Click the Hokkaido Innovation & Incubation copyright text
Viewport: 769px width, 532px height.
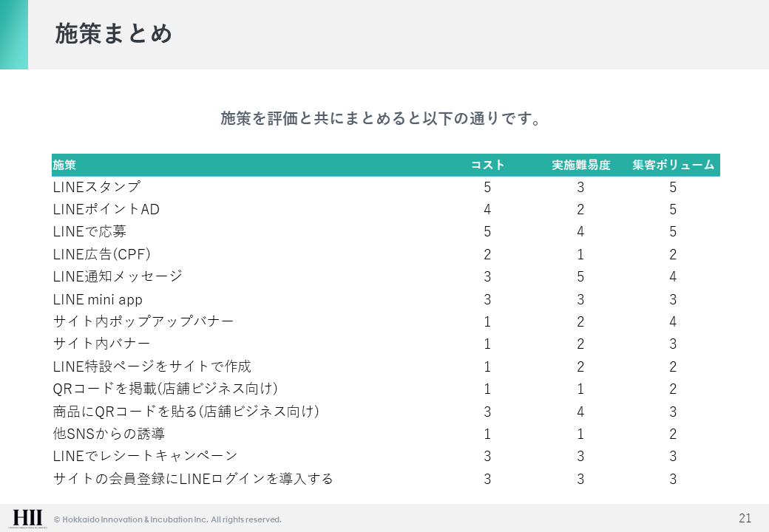click(x=167, y=519)
